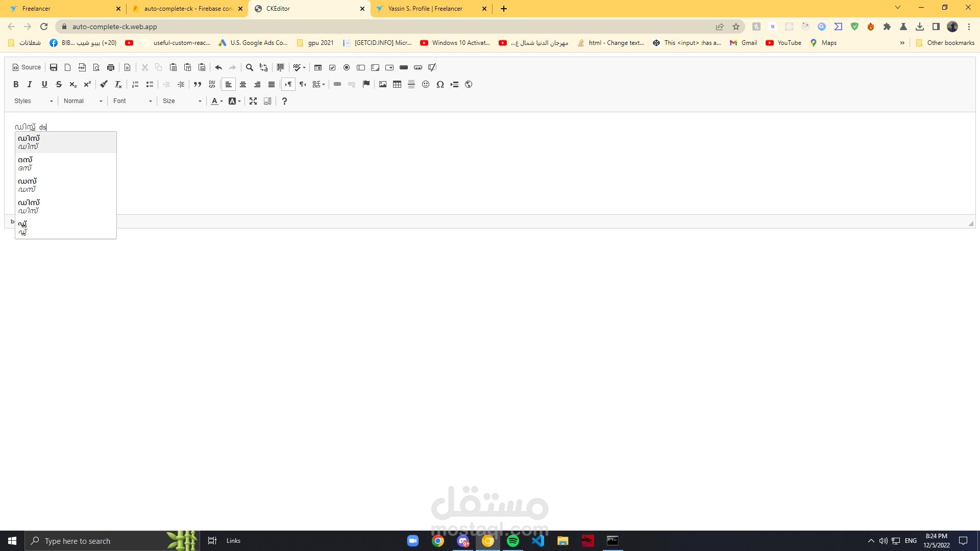Screen dimensions: 980x551
Task: Insert a Selection Field element
Action: click(389, 67)
